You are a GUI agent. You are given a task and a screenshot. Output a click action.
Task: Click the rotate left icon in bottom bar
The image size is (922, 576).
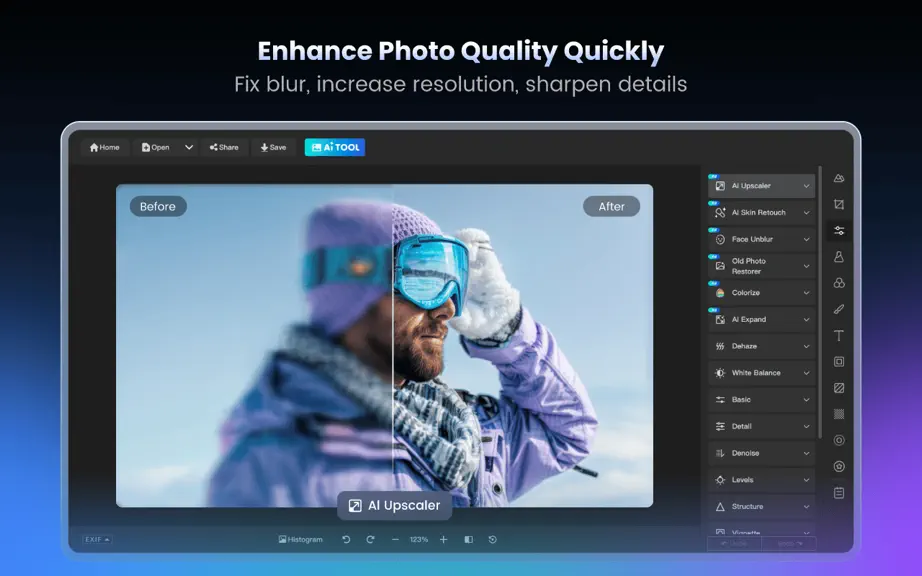click(346, 540)
